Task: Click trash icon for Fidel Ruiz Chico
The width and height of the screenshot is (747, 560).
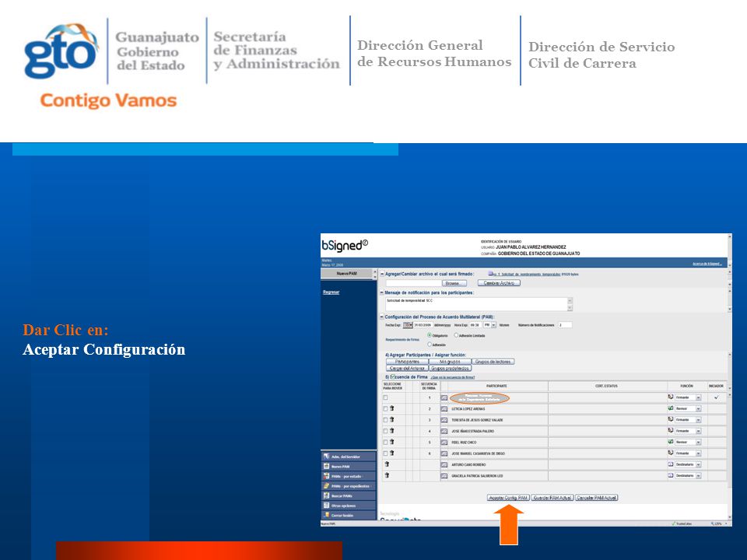Action: pyautogui.click(x=392, y=442)
